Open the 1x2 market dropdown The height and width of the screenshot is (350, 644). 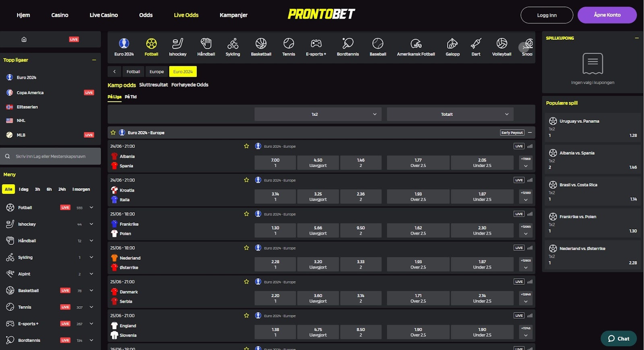click(318, 114)
